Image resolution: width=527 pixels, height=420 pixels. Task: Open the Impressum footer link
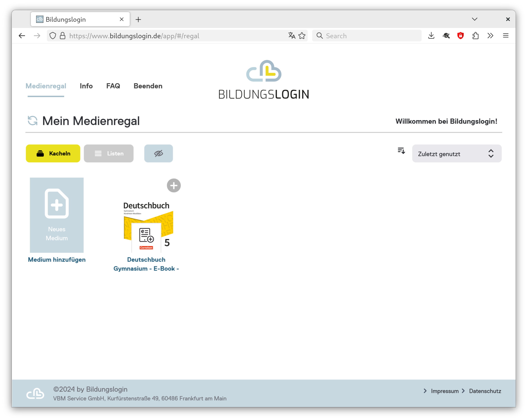coord(445,391)
